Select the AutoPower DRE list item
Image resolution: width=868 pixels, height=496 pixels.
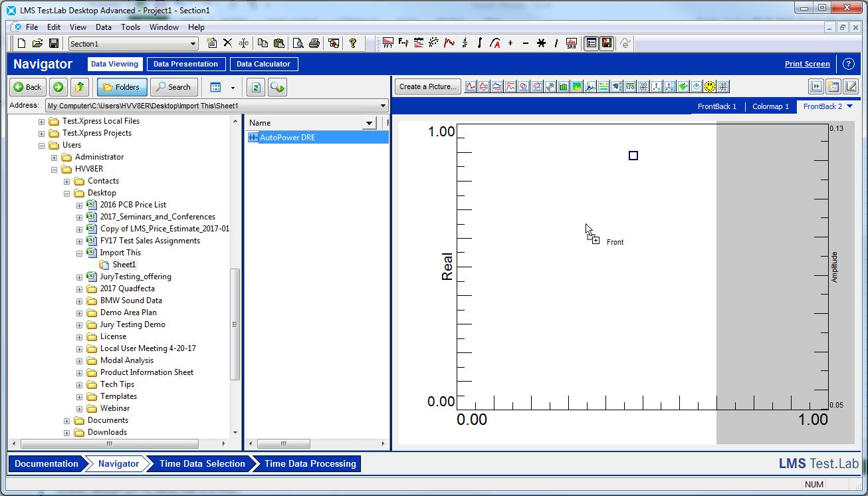(x=287, y=138)
